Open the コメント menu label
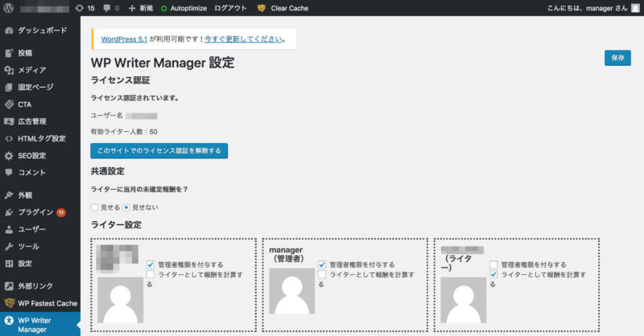The image size is (644, 336). (x=31, y=173)
